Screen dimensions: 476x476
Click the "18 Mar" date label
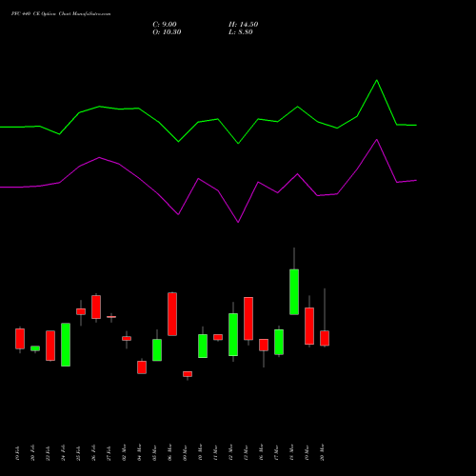click(x=291, y=452)
